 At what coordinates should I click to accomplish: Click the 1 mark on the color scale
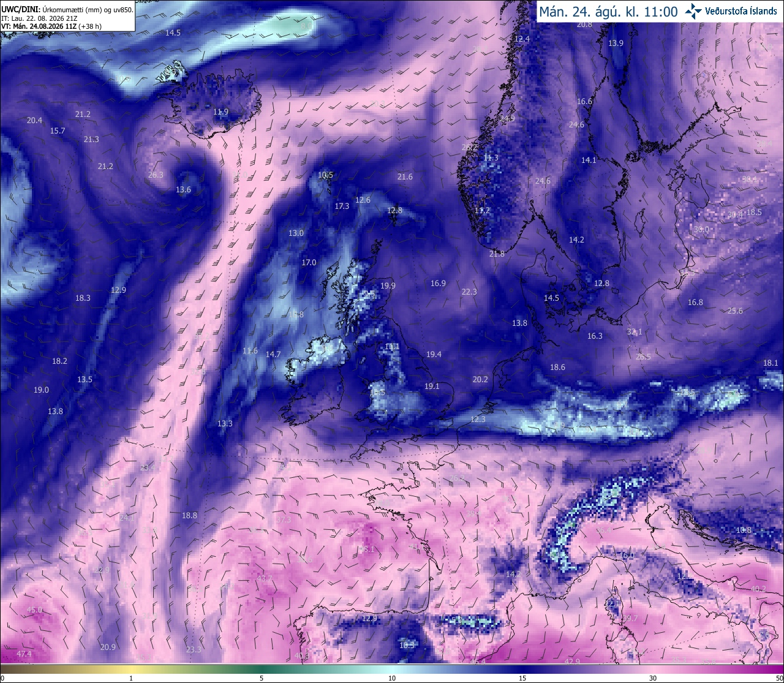131,678
